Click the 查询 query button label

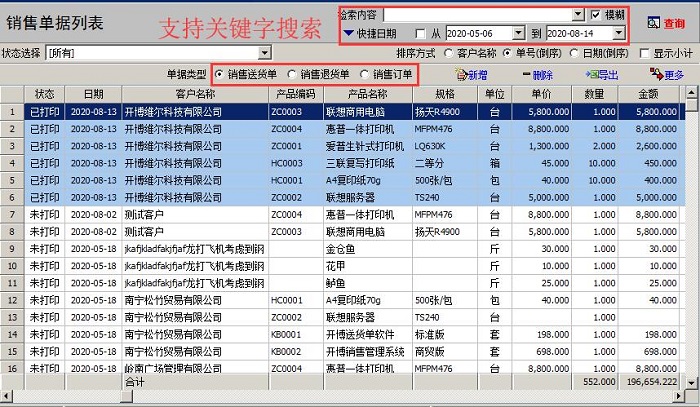pos(674,23)
